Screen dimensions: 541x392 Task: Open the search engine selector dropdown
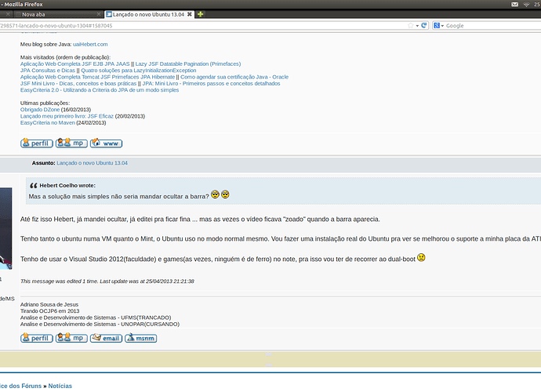tap(438, 26)
